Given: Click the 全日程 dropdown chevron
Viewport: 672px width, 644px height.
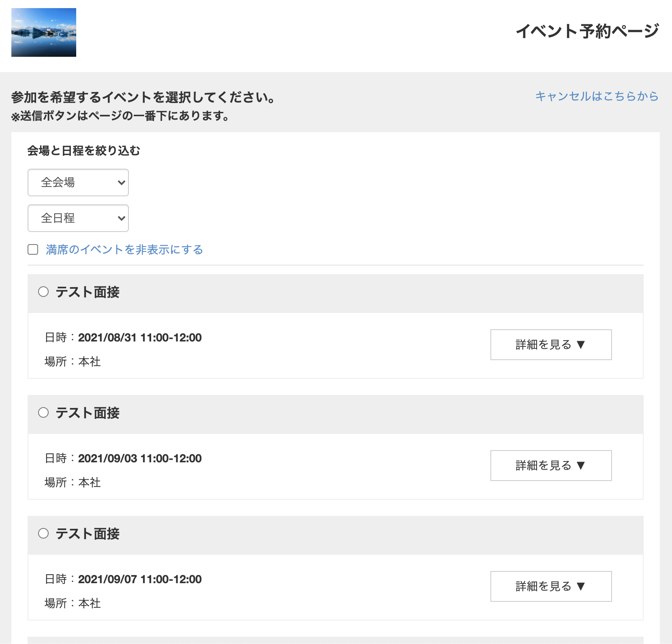Looking at the screenshot, I should tap(121, 218).
